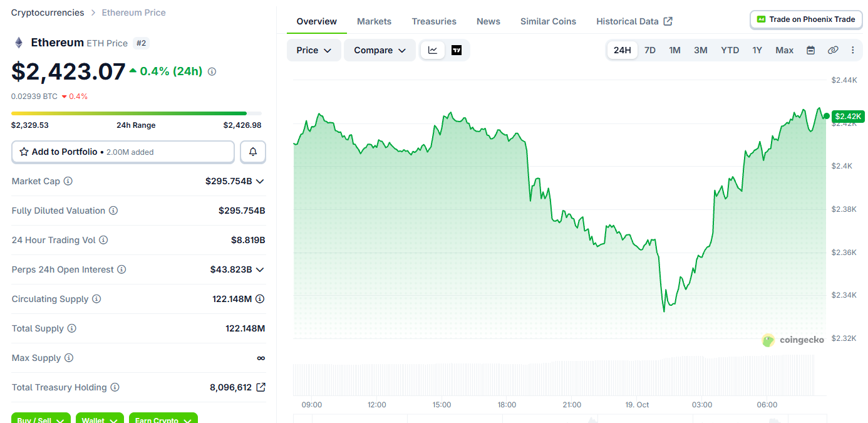Click the 19. Oct axis label
The width and height of the screenshot is (868, 423).
tap(637, 405)
